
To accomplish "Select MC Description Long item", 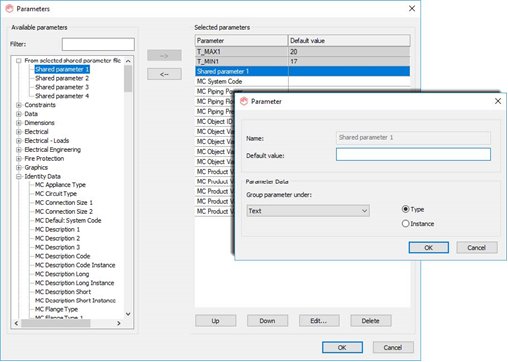I will (x=62, y=274).
